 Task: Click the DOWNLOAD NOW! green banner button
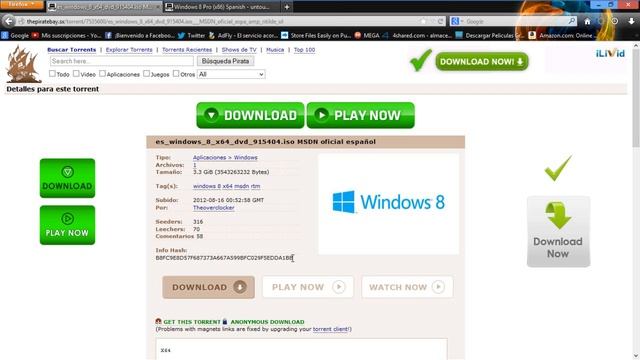482,62
